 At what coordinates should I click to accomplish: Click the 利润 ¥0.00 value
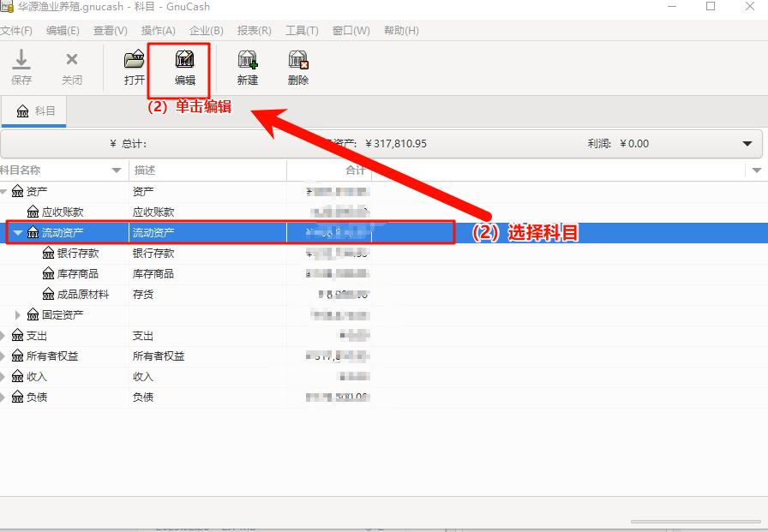point(634,144)
